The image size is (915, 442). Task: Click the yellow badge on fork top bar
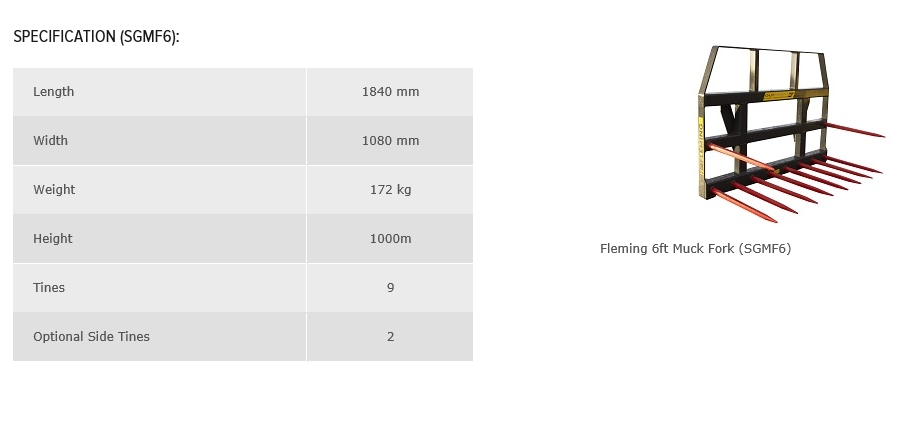779,95
